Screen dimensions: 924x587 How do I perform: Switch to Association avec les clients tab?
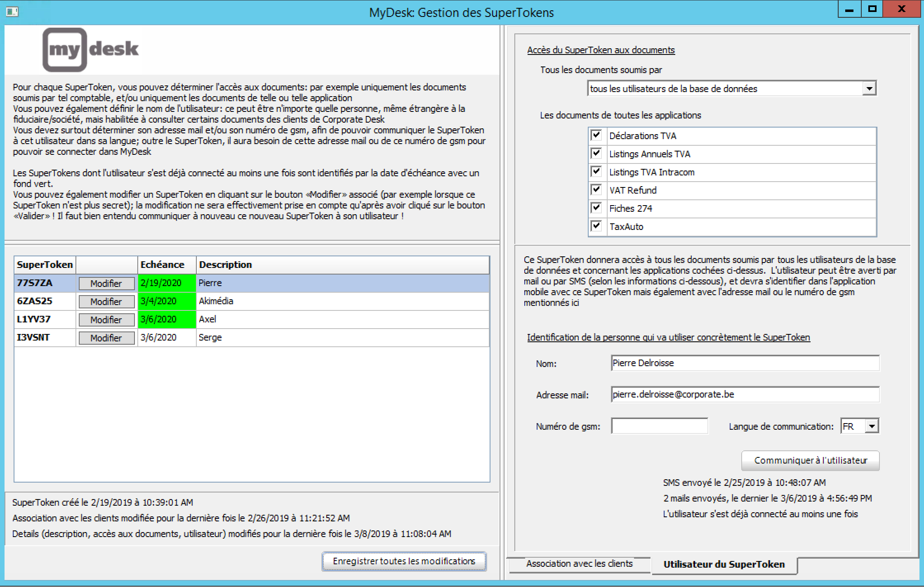[579, 564]
